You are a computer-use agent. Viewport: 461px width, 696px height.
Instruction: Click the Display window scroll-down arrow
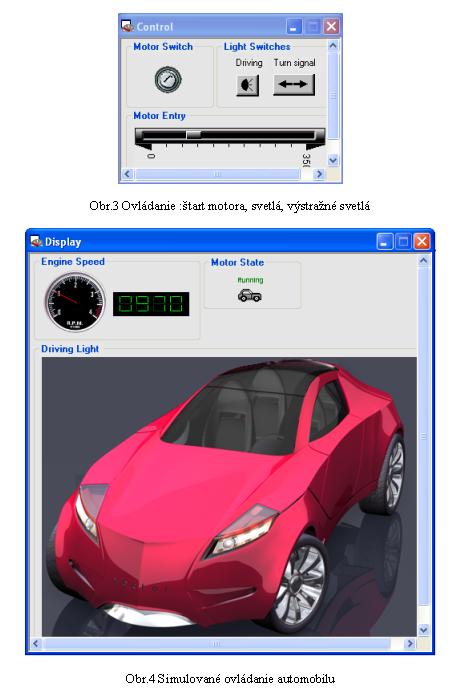tap(424, 630)
